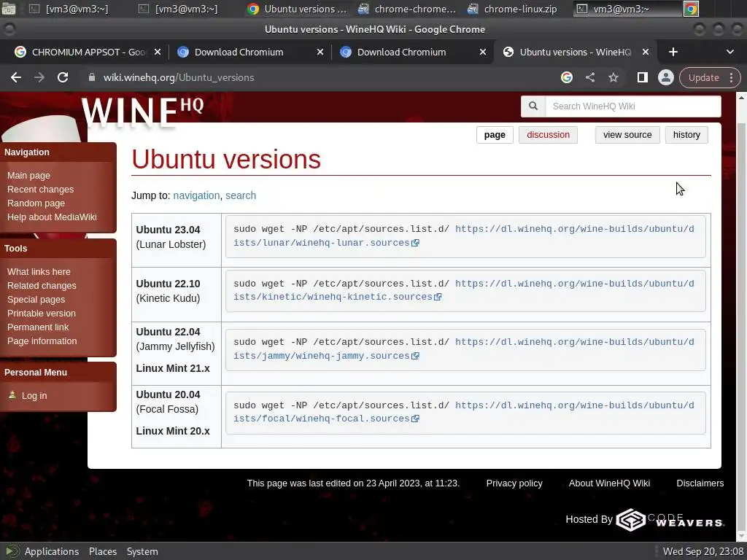Image resolution: width=747 pixels, height=560 pixels.
Task: Open external link icon for jammy sources
Action: (x=415, y=356)
